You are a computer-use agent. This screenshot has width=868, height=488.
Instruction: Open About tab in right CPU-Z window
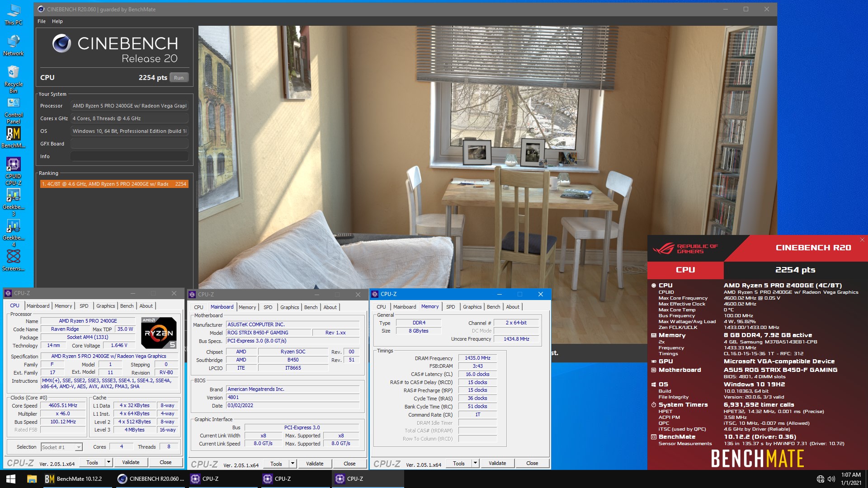coord(513,307)
